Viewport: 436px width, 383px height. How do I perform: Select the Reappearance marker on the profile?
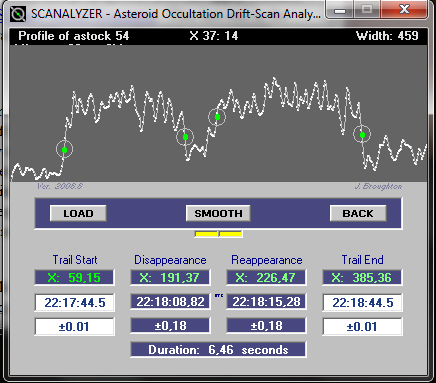coord(217,117)
